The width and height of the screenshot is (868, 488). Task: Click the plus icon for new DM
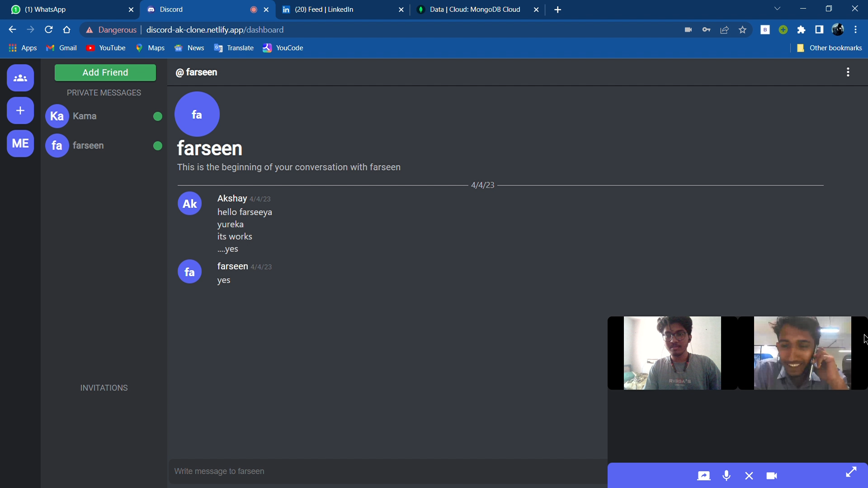click(20, 110)
